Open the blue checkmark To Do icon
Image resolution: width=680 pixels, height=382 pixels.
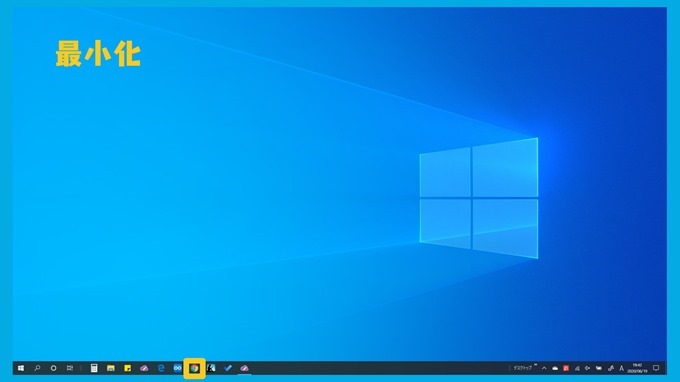point(228,368)
